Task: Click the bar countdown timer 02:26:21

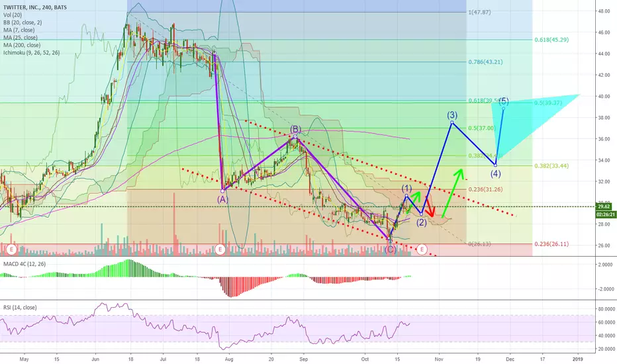Action: (x=606, y=214)
